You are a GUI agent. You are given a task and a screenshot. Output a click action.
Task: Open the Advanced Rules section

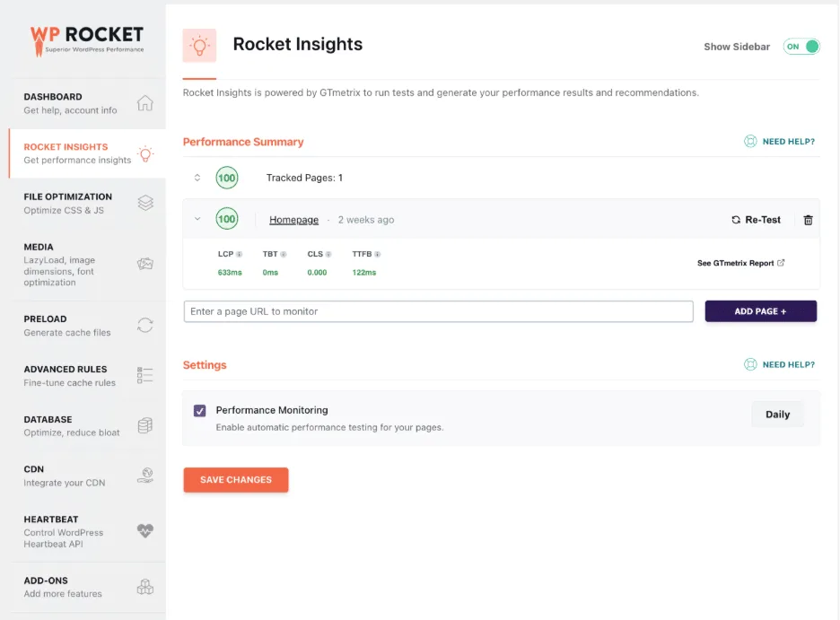pos(87,376)
